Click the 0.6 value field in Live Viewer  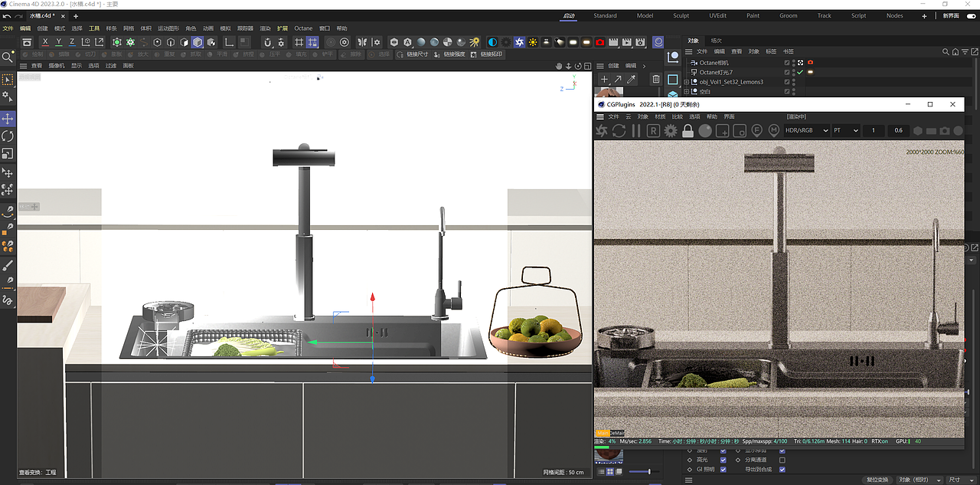898,130
